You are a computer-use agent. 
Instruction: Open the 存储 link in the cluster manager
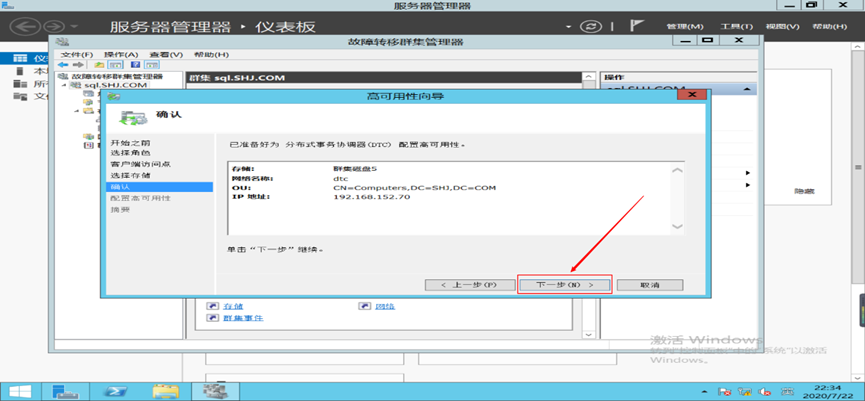(x=233, y=306)
